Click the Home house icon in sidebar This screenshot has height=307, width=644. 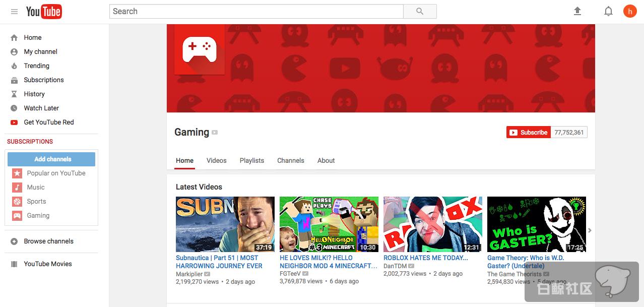14,37
